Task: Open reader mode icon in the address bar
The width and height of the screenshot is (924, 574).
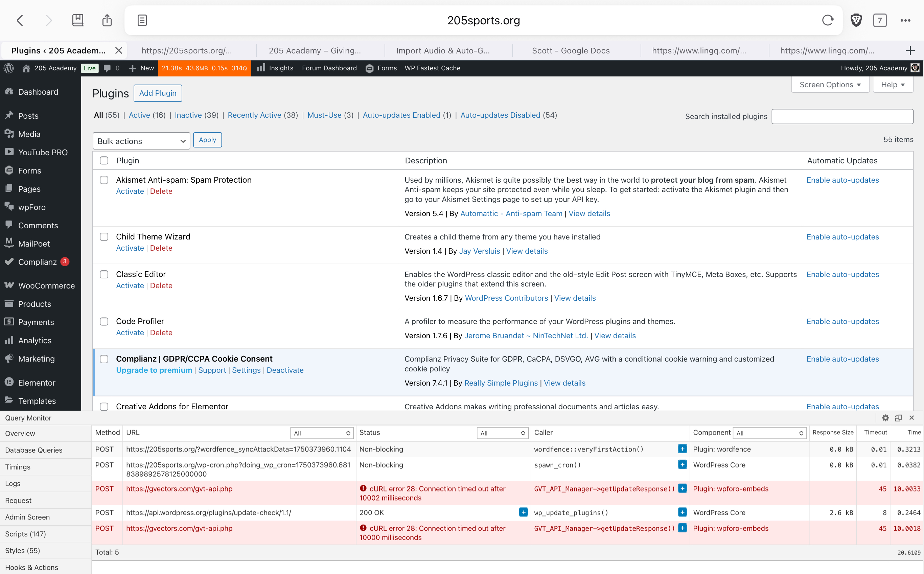Action: point(142,20)
